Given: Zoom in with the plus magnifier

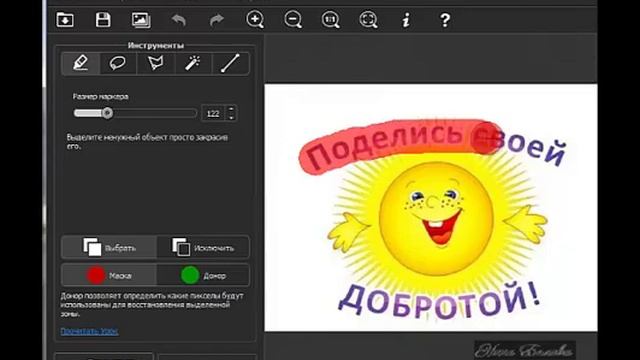Looking at the screenshot, I should pos(255,20).
